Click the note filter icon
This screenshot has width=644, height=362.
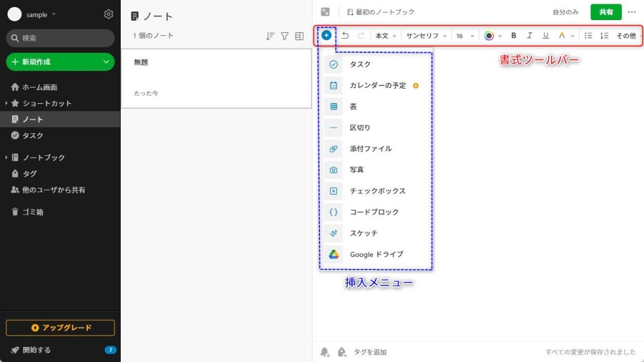(284, 36)
